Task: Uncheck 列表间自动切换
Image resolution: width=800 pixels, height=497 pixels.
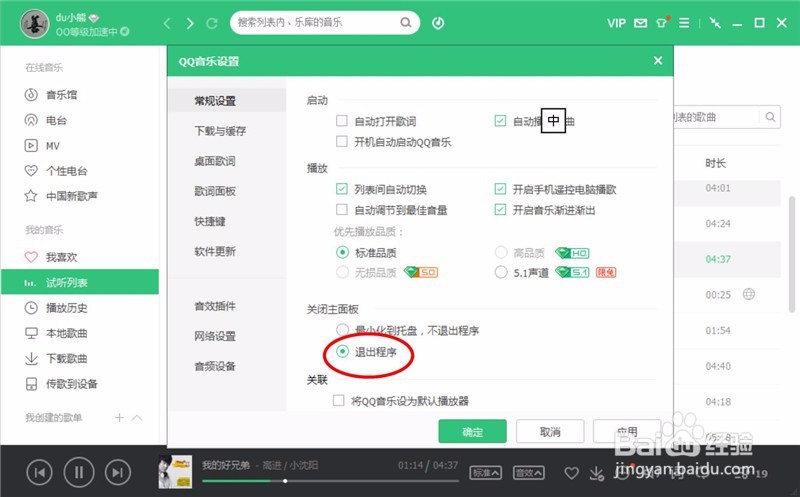Action: (x=342, y=189)
